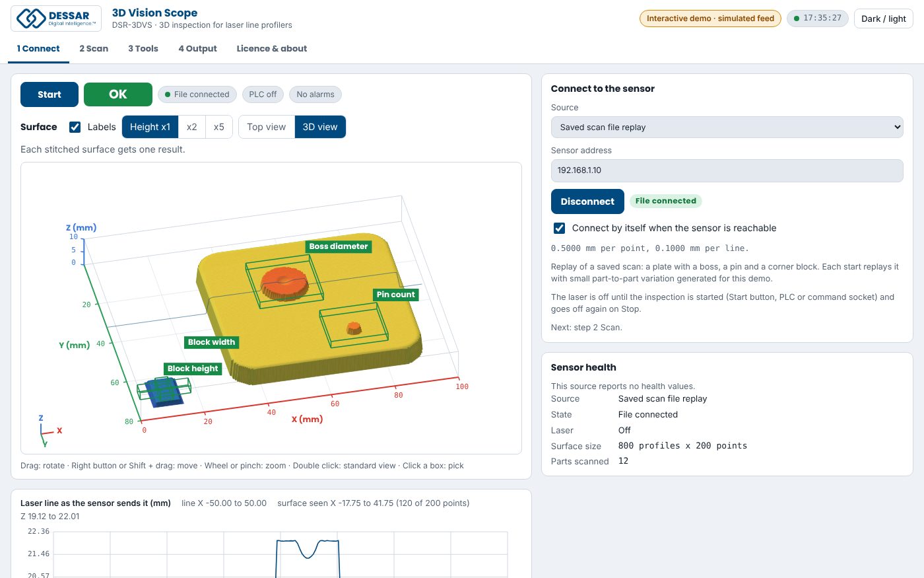Click the X (mm) axis label

click(x=308, y=419)
